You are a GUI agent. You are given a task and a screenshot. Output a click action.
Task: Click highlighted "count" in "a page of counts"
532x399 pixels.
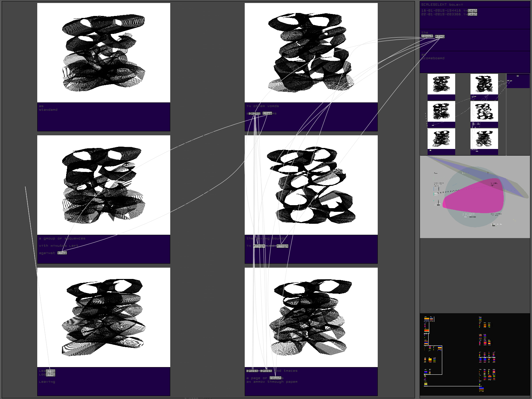(275, 378)
